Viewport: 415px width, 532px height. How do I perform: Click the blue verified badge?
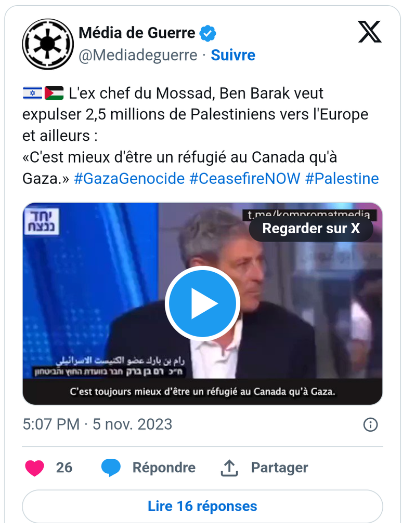208,34
